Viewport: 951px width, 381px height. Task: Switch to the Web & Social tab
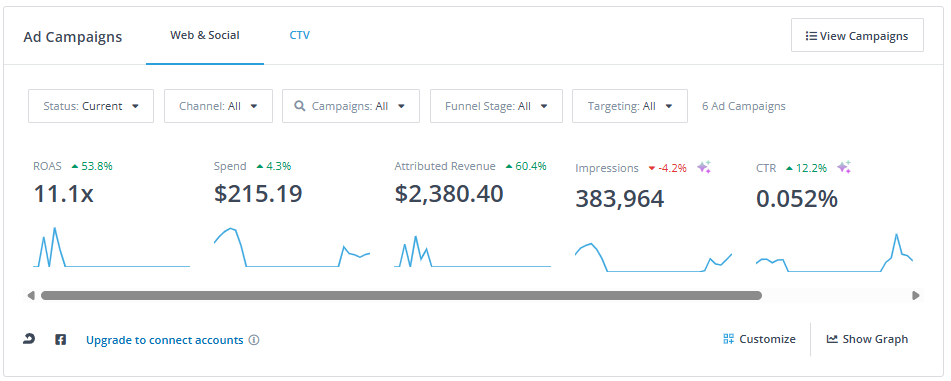coord(205,35)
